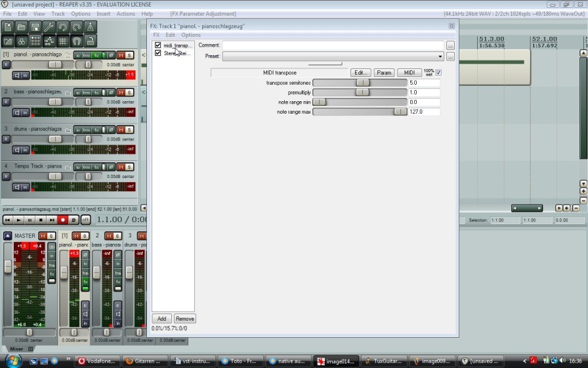Solo track 3 drums in the track panel

tap(129, 129)
